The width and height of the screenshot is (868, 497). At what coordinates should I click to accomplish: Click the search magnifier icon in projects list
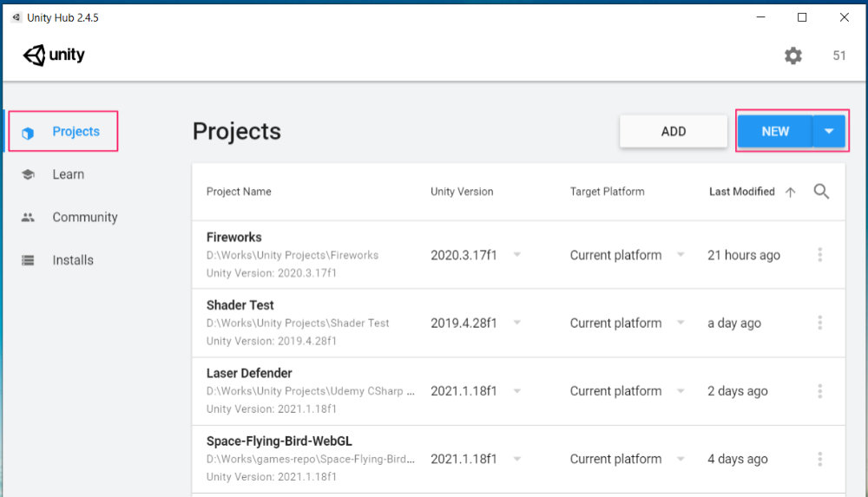click(x=821, y=192)
